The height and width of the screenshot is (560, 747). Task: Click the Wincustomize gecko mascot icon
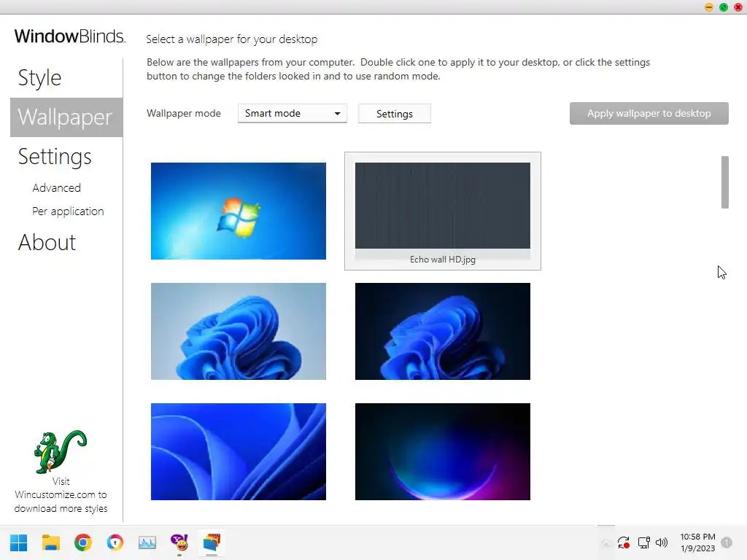click(x=60, y=452)
